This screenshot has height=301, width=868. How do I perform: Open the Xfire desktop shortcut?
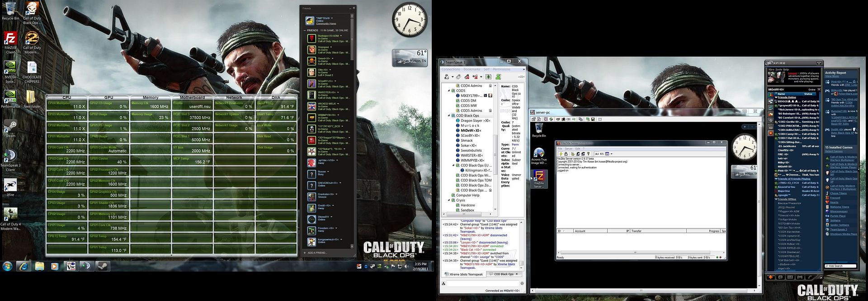point(10,187)
